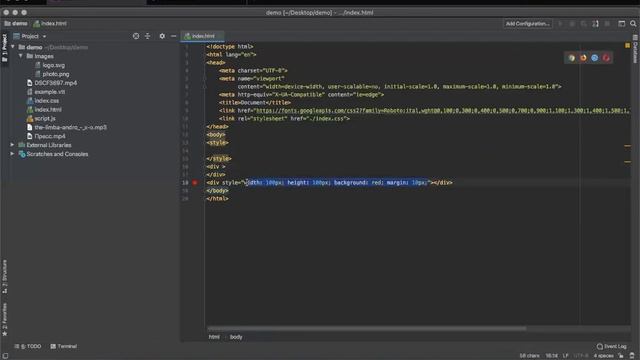Screen dimensions: 640x360
Task: Click the Debug bug icon in toolbar
Action: (572, 24)
